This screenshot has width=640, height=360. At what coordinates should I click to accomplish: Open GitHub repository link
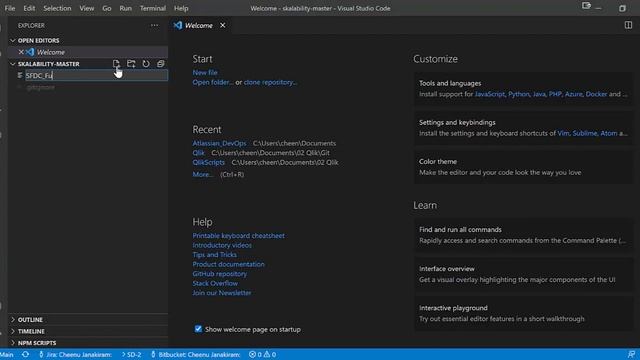click(220, 273)
